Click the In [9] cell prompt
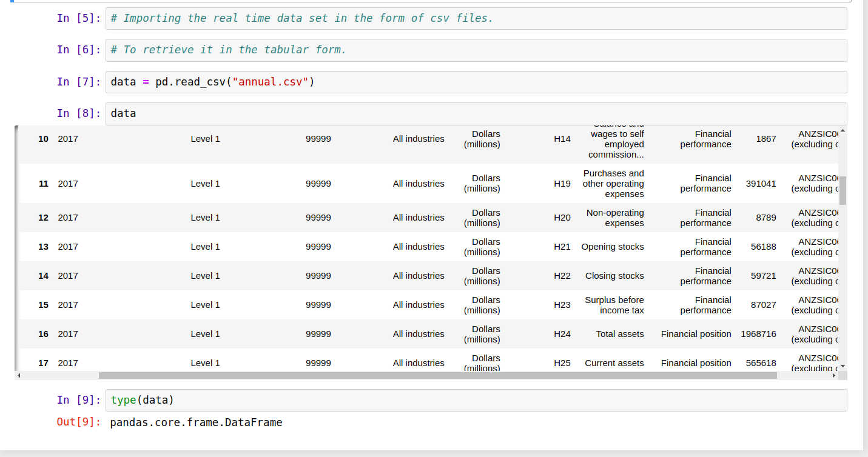868x457 pixels. pyautogui.click(x=79, y=400)
